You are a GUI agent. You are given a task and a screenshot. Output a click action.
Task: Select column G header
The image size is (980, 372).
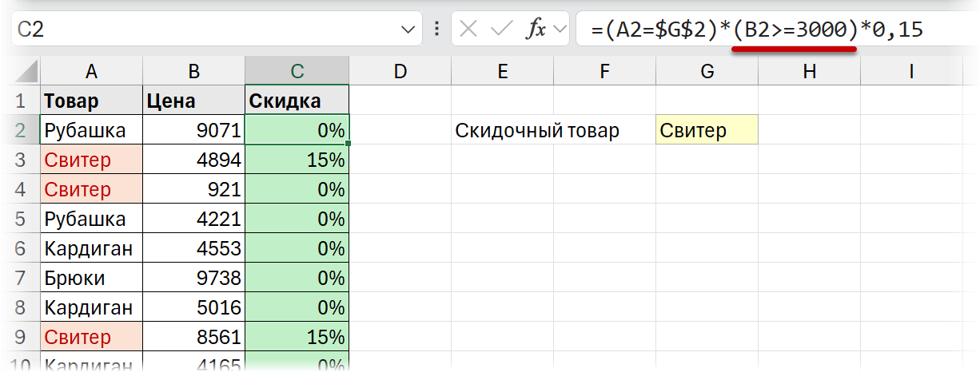tap(707, 72)
